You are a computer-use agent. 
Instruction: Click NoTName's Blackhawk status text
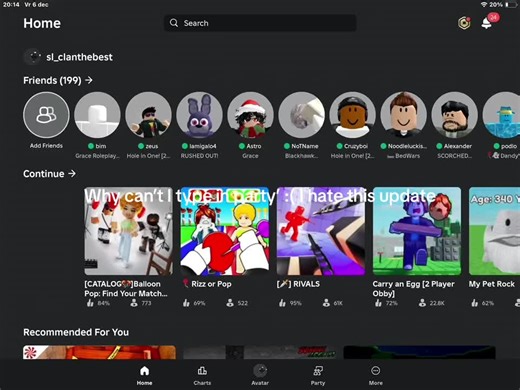point(301,156)
